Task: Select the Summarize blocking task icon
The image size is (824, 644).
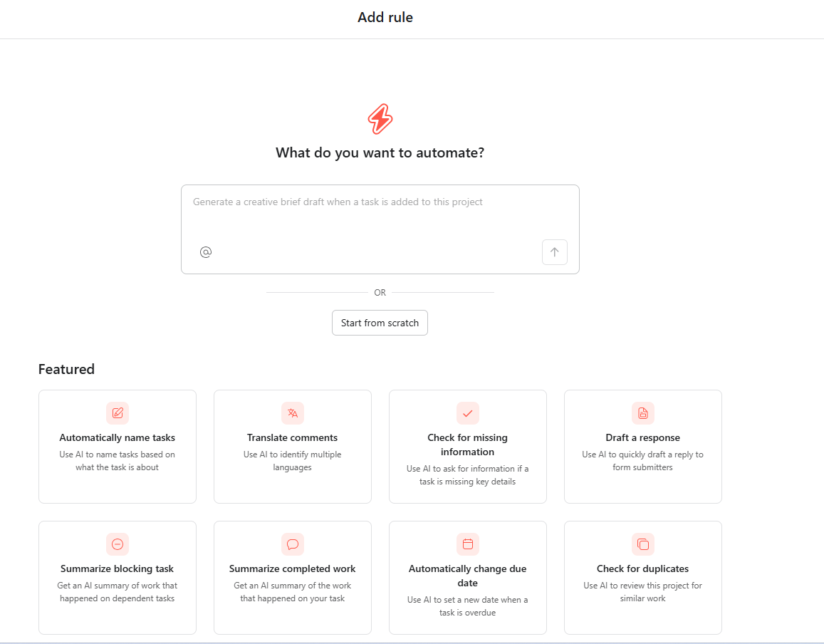Action: (x=117, y=544)
